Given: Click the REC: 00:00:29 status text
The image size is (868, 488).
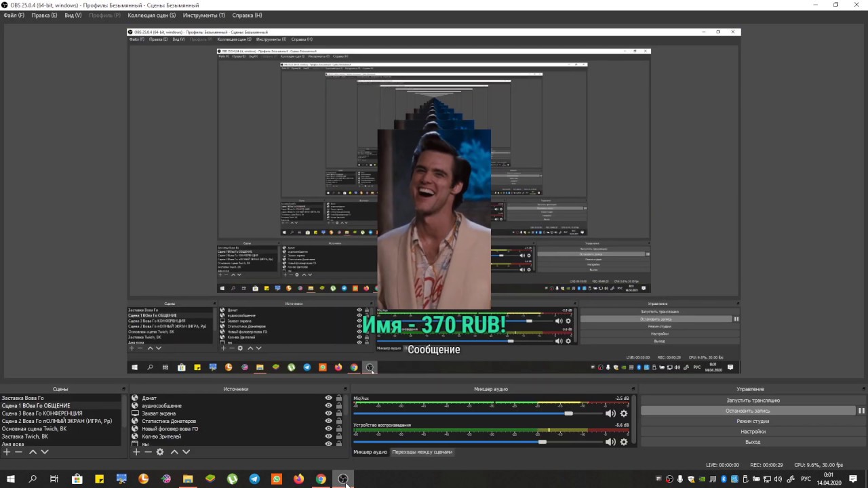Looking at the screenshot, I should pos(766,465).
